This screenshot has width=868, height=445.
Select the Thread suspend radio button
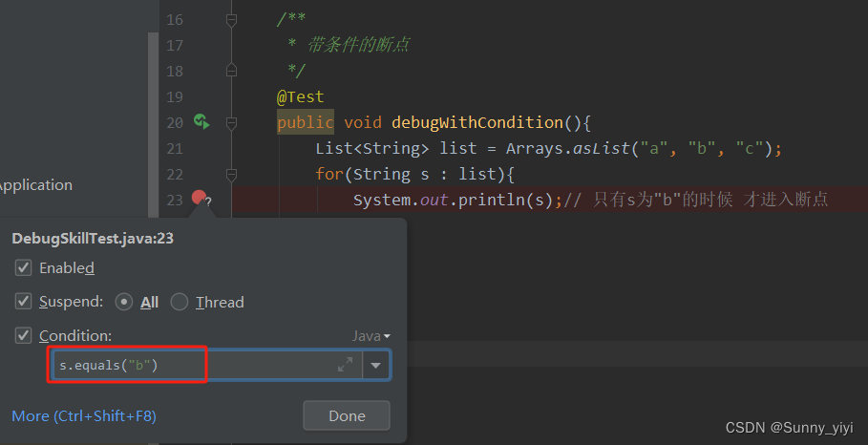[x=179, y=302]
